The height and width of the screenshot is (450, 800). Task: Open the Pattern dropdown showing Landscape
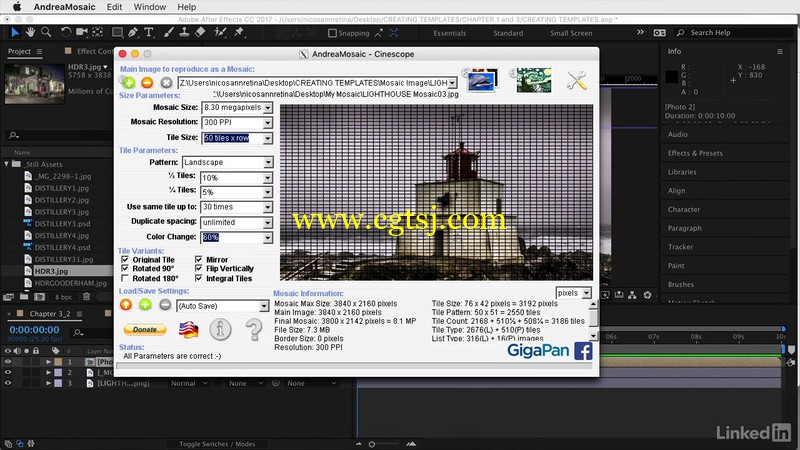(268, 162)
